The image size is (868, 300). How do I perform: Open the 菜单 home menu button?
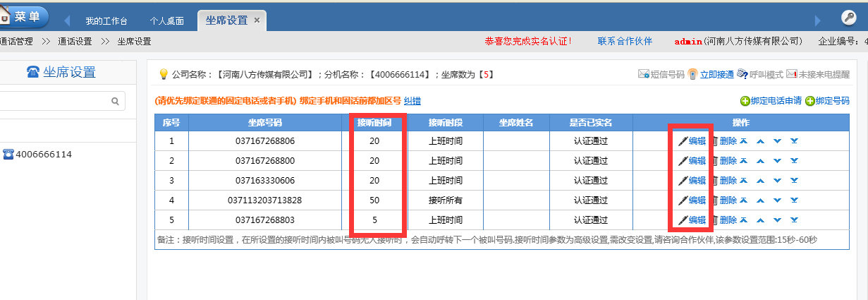[x=23, y=17]
